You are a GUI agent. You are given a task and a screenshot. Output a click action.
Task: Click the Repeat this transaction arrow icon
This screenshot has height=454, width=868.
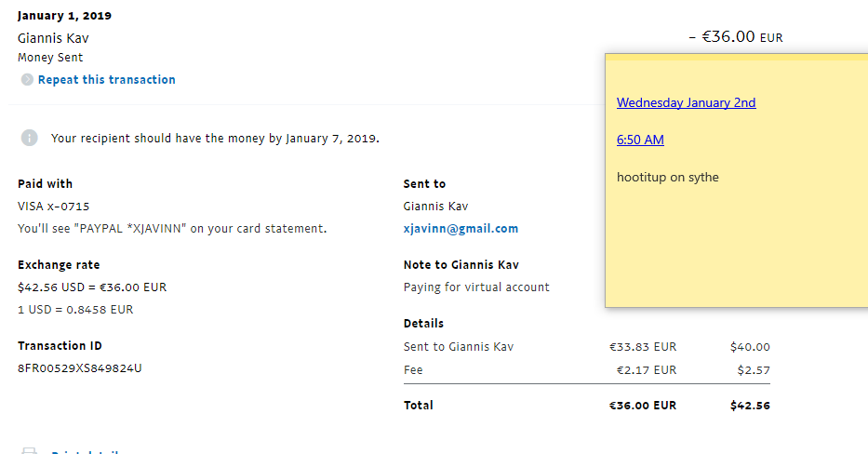(27, 80)
